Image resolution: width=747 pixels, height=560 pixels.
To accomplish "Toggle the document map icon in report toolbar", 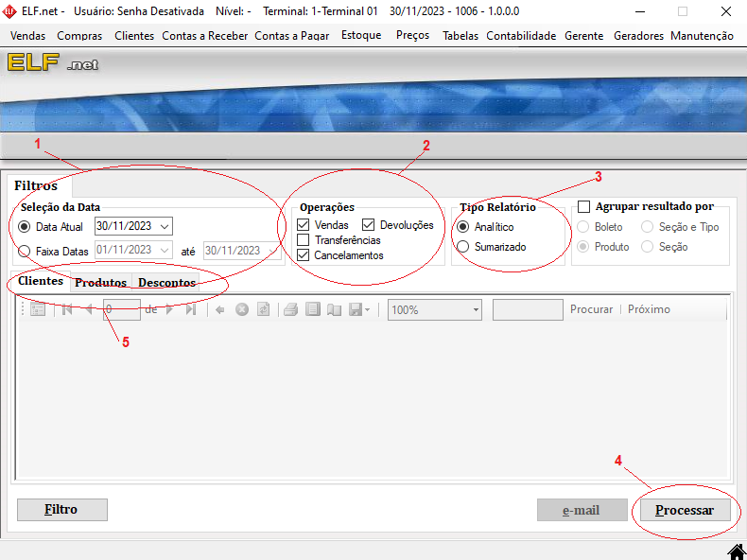I will 38,309.
